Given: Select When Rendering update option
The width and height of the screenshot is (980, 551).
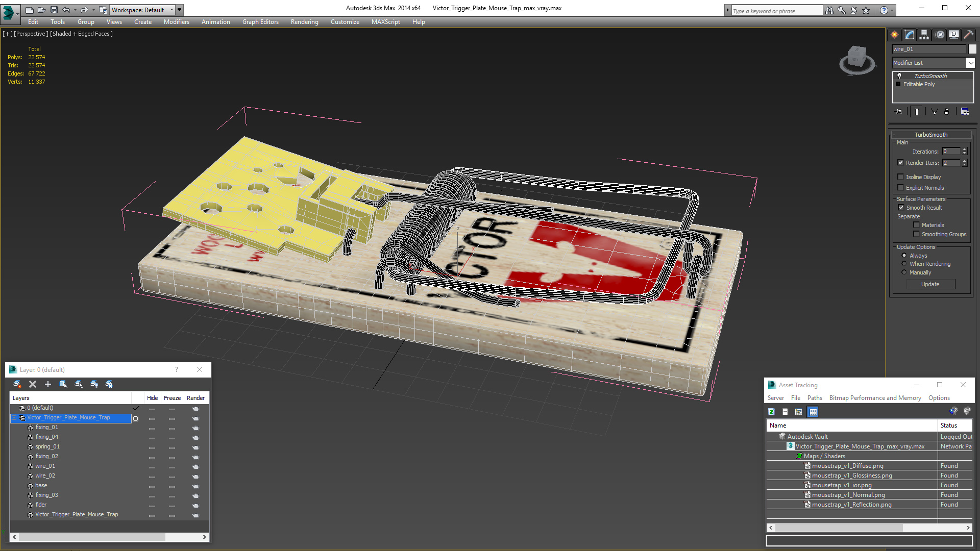Looking at the screenshot, I should [x=904, y=264].
